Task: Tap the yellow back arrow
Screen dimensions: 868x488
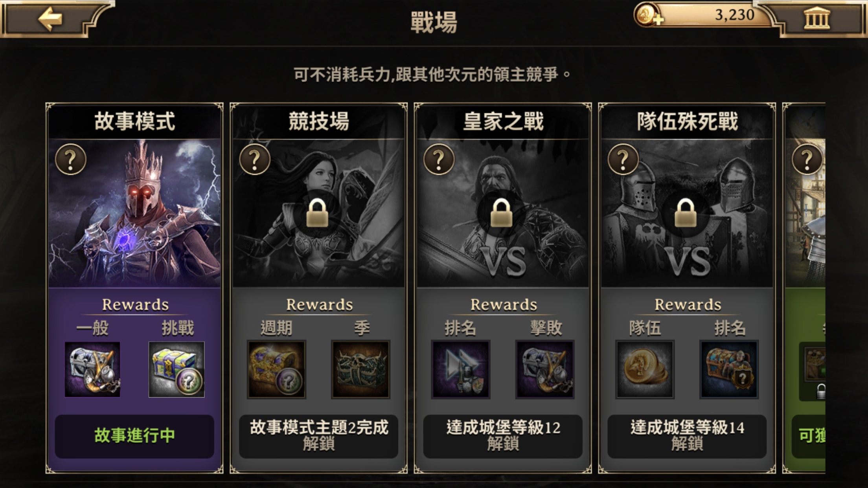Action: click(x=50, y=19)
